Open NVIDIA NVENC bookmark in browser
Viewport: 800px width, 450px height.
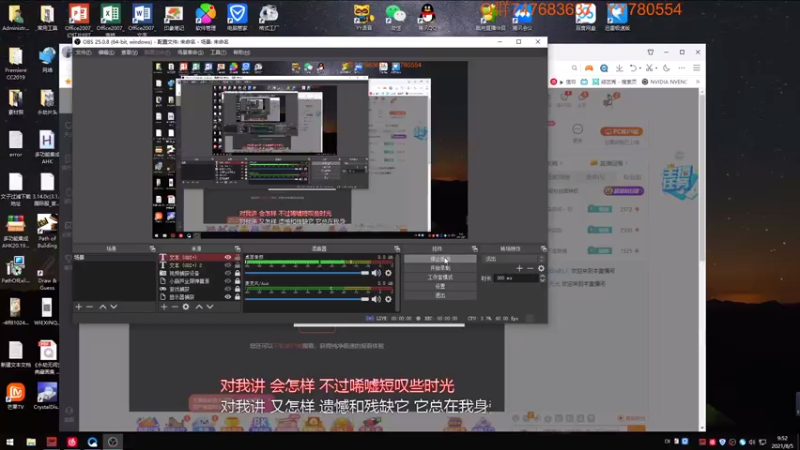[x=664, y=82]
